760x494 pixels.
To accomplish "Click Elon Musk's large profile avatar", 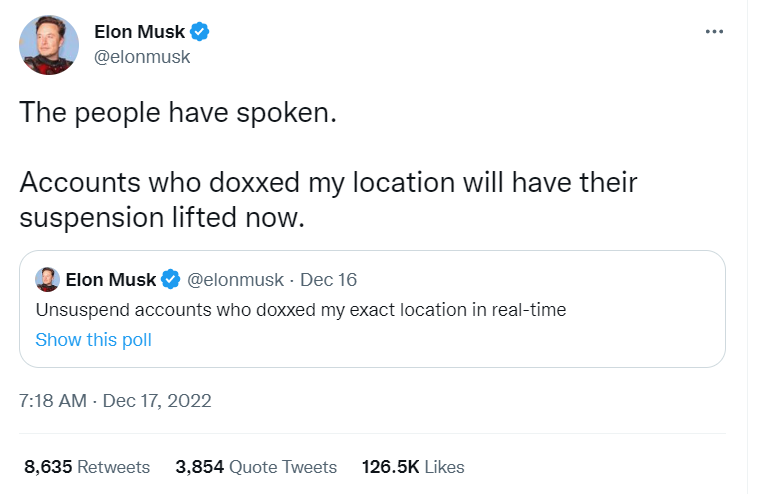I will point(49,45).
